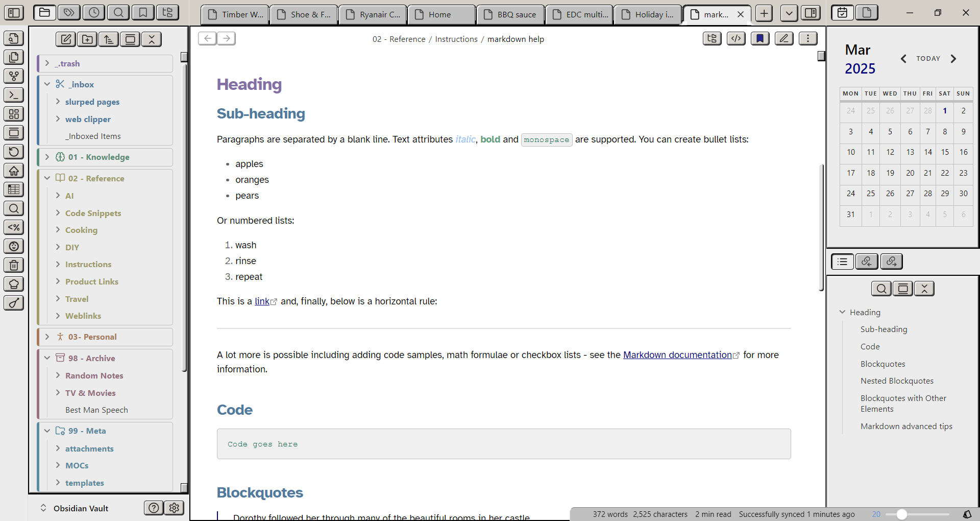The height and width of the screenshot is (521, 980).
Task: Select March 15 in the calendar
Action: click(x=945, y=152)
